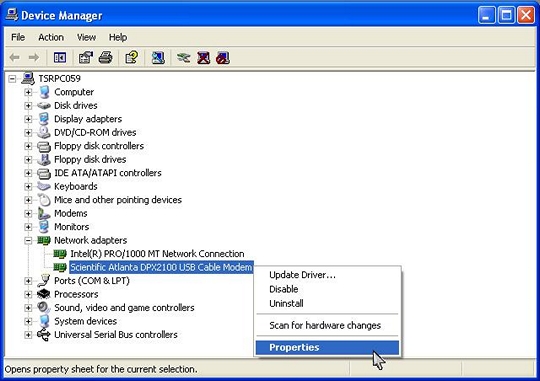Click Scan for hardware changes toolbar icon

click(x=158, y=58)
